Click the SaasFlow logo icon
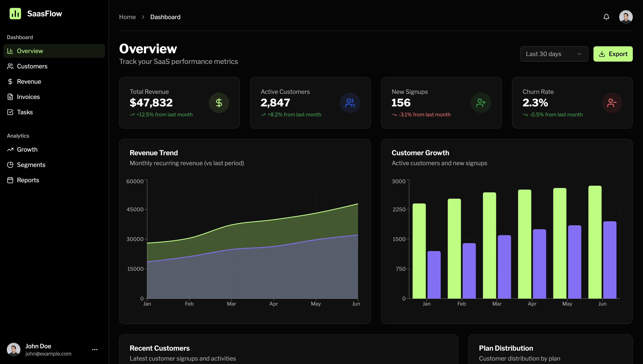643x364 pixels. (15, 14)
